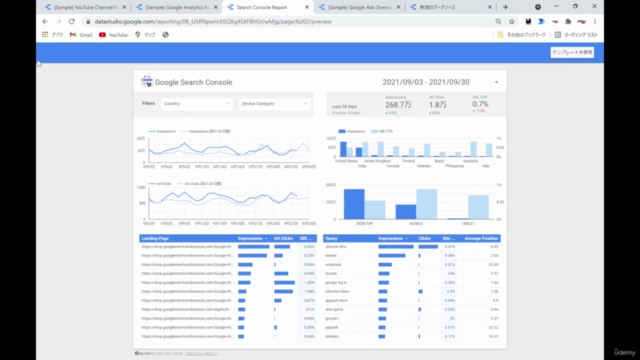The height and width of the screenshot is (360, 640).
Task: Click the Google Search Console logo icon
Action: pyautogui.click(x=147, y=82)
